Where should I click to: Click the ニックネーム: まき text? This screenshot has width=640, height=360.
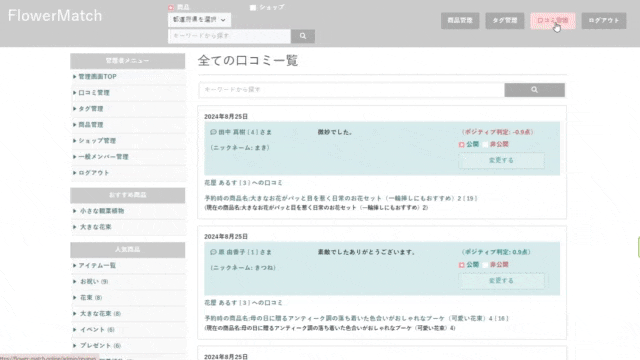(x=240, y=148)
